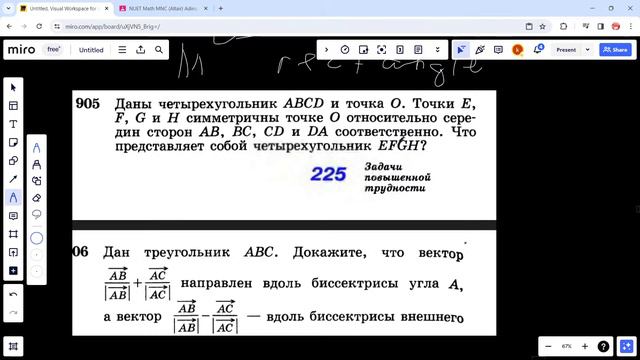Open the Untitled board name

(91, 50)
